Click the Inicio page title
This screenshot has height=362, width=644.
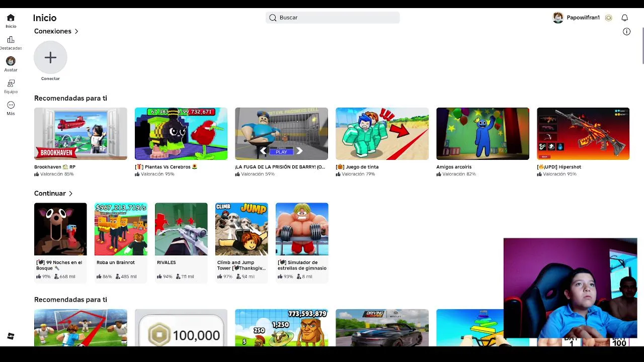45,18
